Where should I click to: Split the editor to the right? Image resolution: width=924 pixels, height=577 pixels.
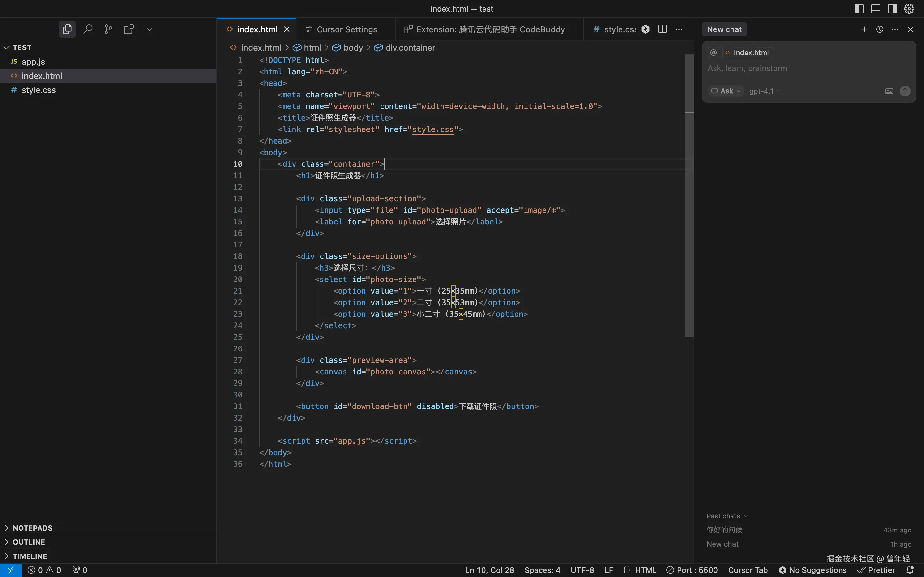(663, 29)
